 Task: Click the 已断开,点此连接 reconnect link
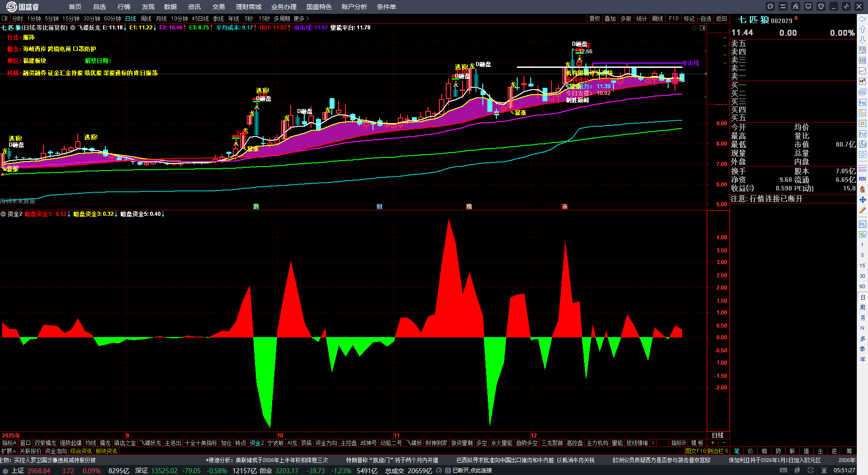pyautogui.click(x=472, y=470)
